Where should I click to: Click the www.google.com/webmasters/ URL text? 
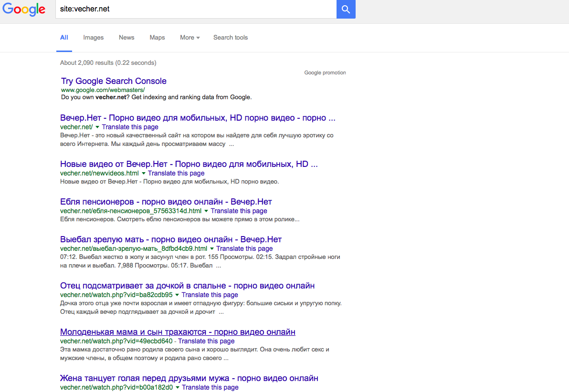(x=103, y=90)
